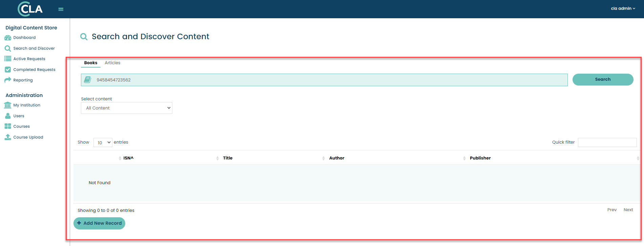Image resolution: width=644 pixels, height=246 pixels.
Task: Sort results by Title column header
Action: [228, 158]
